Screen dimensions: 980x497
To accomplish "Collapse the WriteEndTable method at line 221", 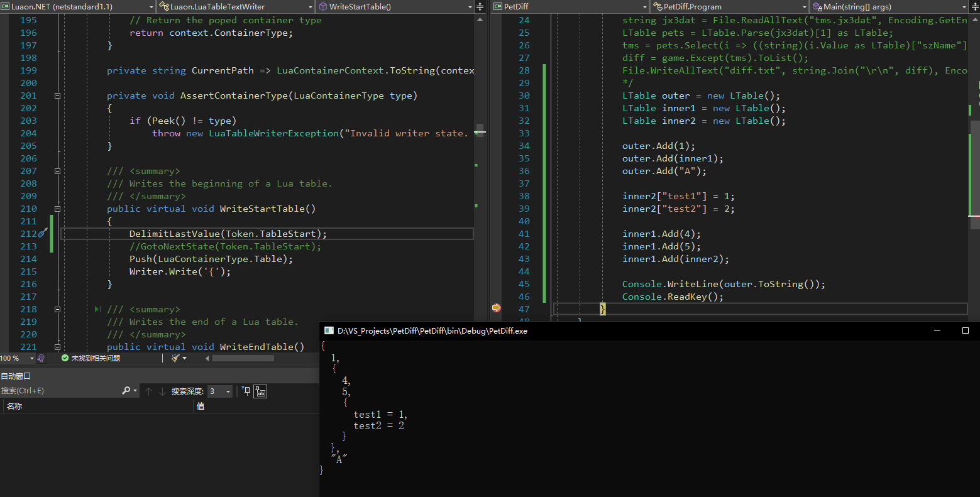I will (57, 347).
